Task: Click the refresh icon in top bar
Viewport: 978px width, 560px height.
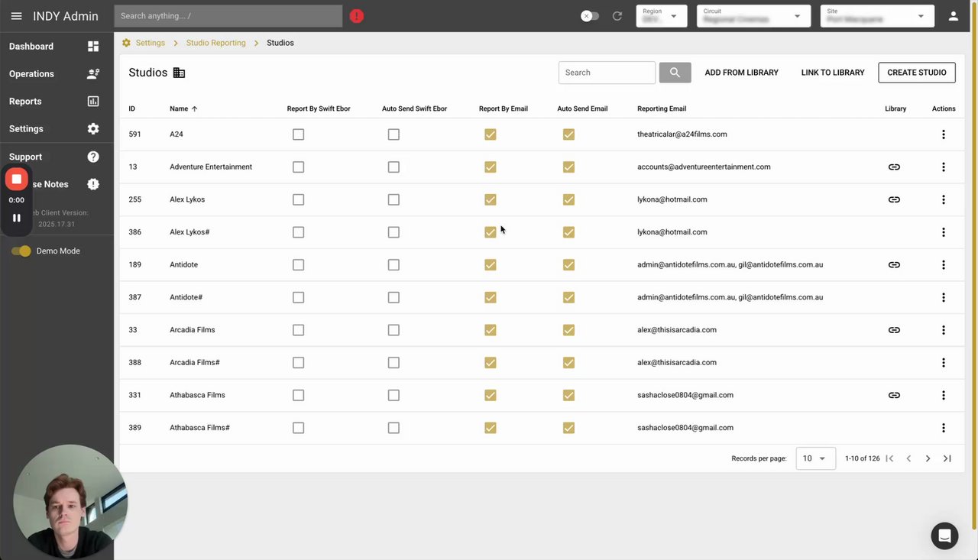Action: click(617, 16)
